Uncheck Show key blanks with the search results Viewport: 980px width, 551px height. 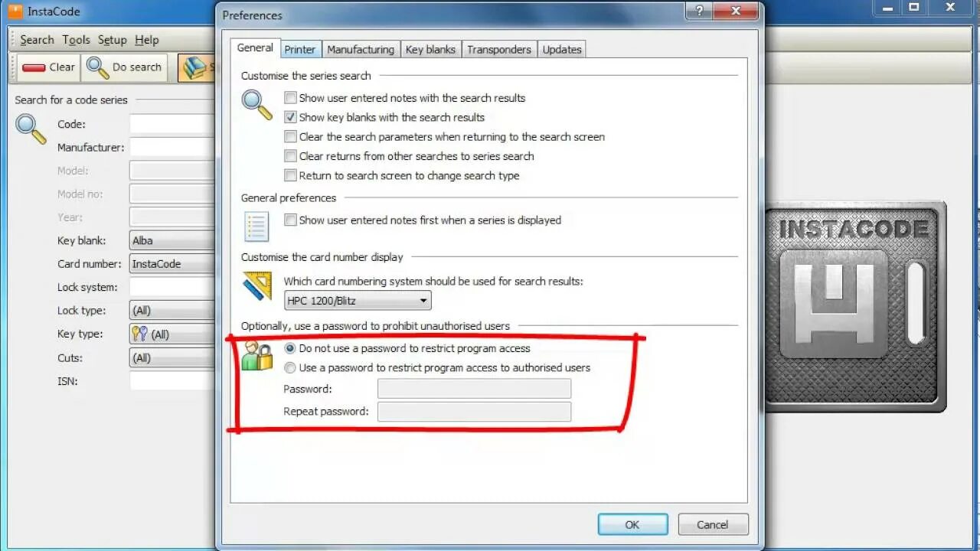click(x=290, y=117)
